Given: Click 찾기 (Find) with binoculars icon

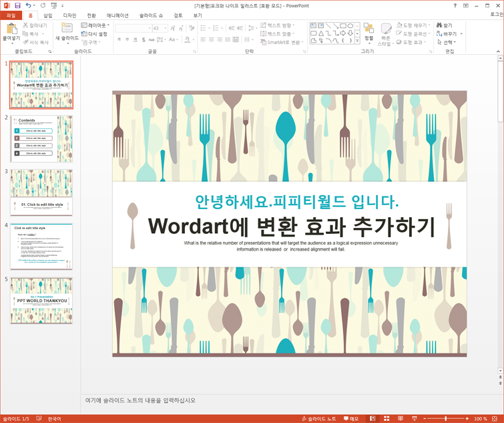Looking at the screenshot, I should tap(444, 25).
